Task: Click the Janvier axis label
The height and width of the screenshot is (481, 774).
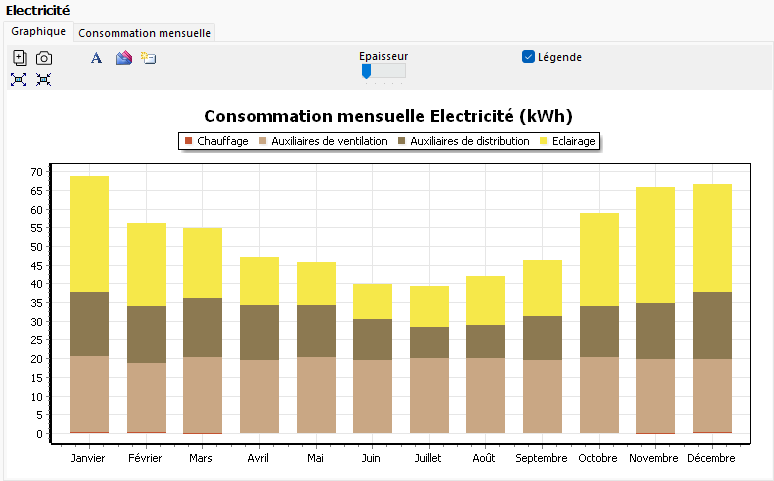Action: click(88, 458)
